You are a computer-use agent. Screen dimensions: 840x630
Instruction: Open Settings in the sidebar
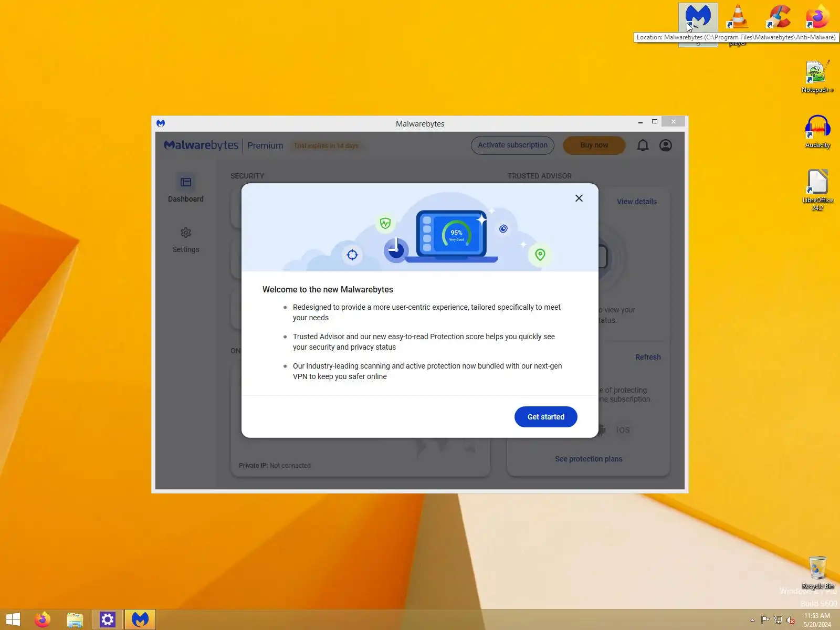(x=186, y=240)
